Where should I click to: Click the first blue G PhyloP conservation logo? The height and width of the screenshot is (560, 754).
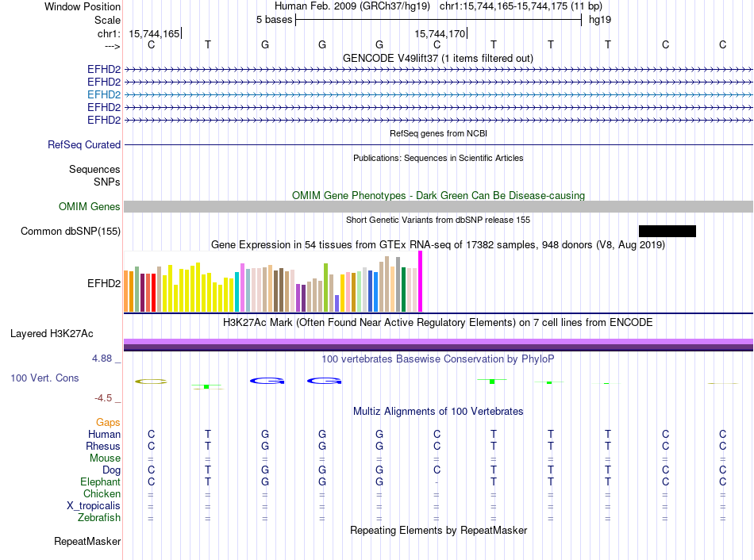point(267,381)
